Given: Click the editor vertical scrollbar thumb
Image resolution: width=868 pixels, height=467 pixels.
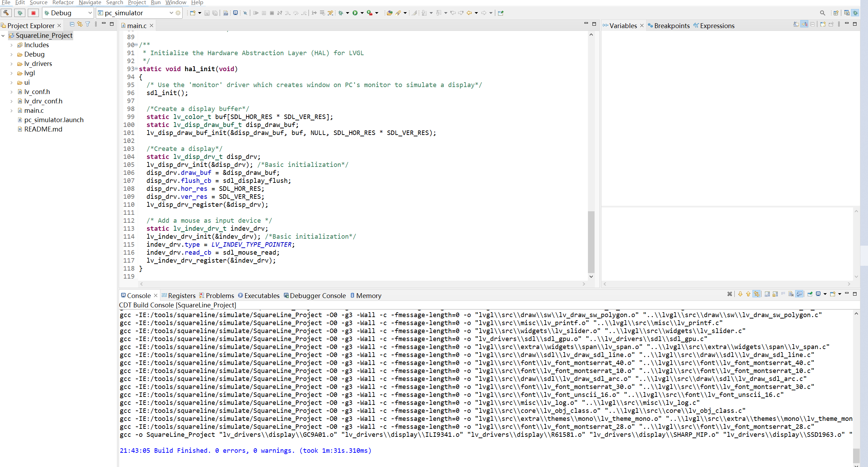Looking at the screenshot, I should point(591,242).
